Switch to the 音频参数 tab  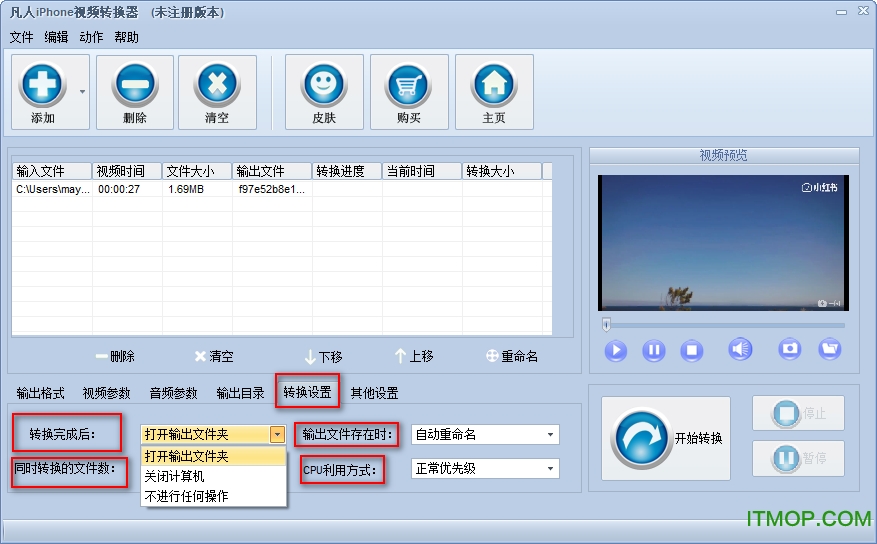(x=173, y=393)
